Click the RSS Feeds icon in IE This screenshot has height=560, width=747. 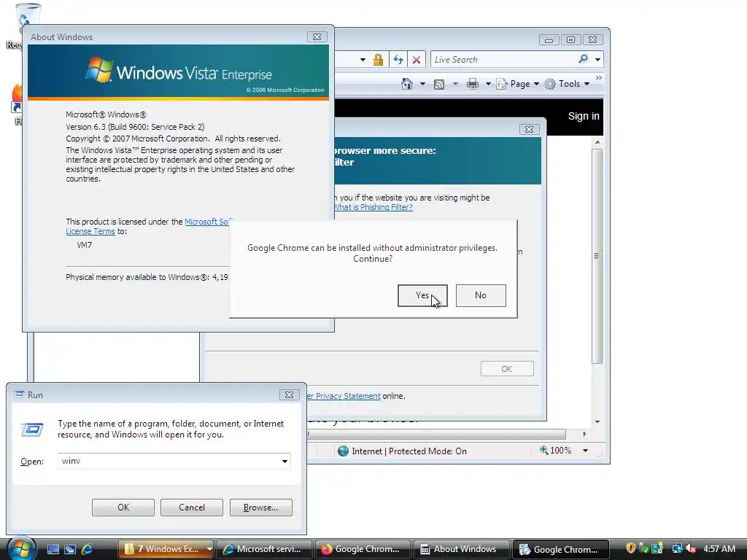439,85
